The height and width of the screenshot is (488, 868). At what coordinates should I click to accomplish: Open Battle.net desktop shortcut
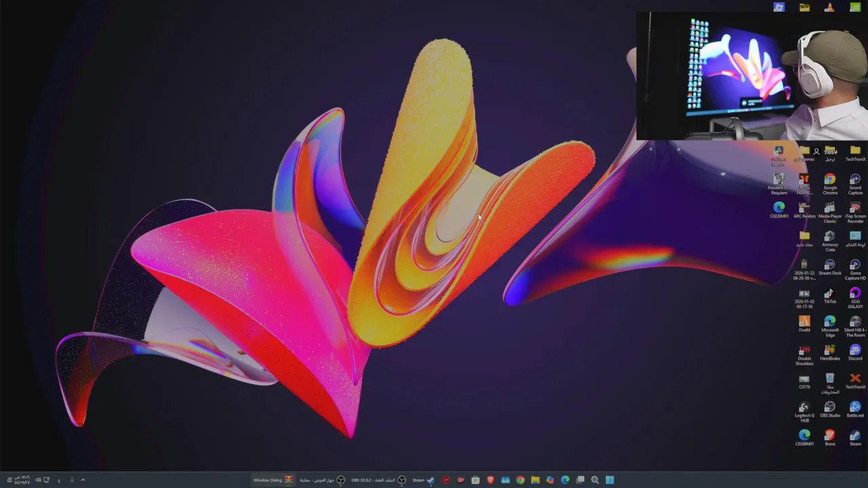(x=855, y=411)
